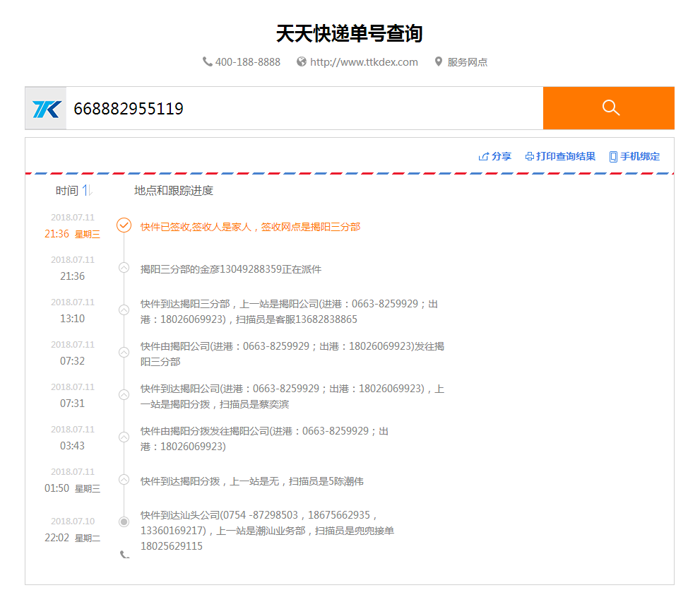Click the entry 快件到达揭阳三分部
Viewport: 700px width, 595px height.
pyautogui.click(x=290, y=312)
